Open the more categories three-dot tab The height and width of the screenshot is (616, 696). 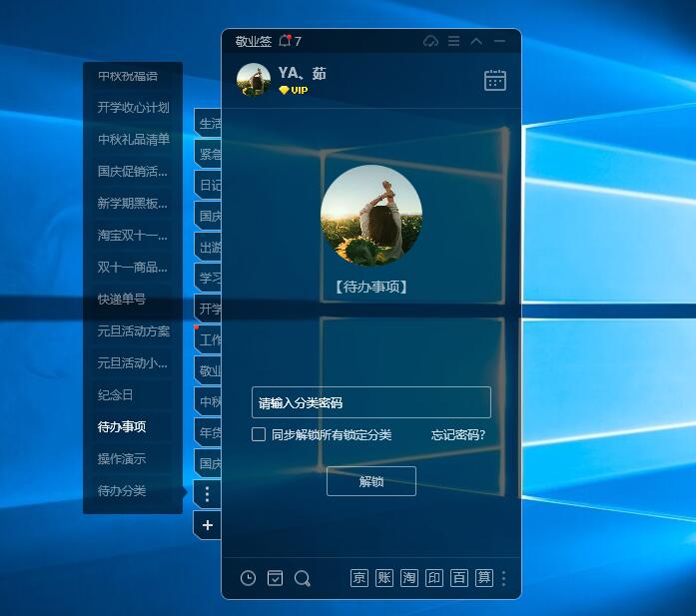208,493
